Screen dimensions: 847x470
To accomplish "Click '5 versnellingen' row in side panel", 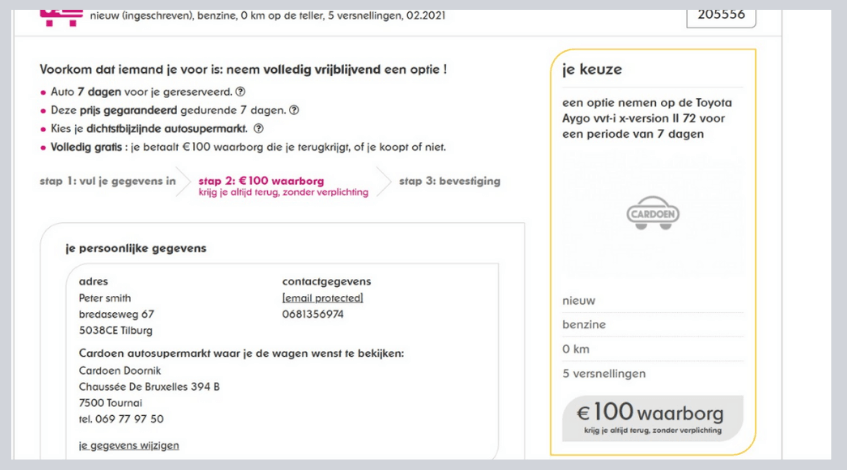I will [653, 373].
